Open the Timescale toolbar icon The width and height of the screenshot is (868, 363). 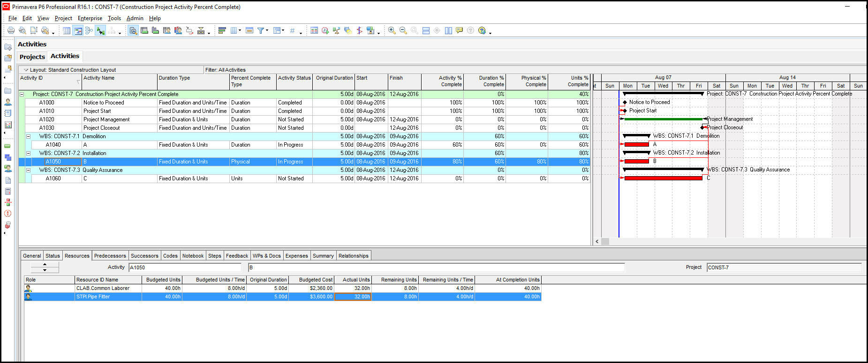pos(249,30)
